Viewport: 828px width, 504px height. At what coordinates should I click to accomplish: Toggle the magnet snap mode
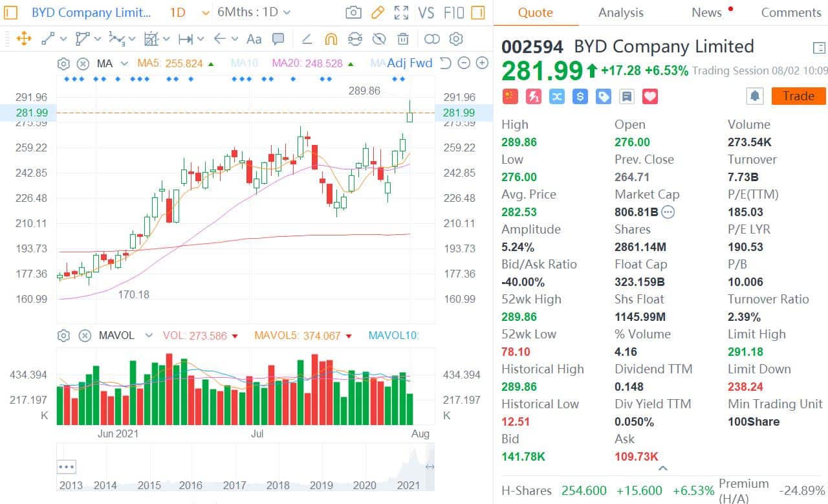pos(331,39)
